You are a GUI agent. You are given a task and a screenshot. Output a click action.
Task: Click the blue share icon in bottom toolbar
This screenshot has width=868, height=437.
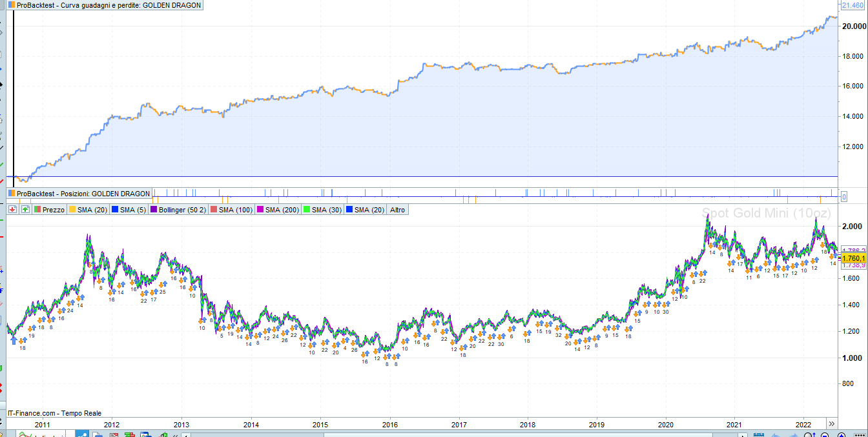pos(83,434)
